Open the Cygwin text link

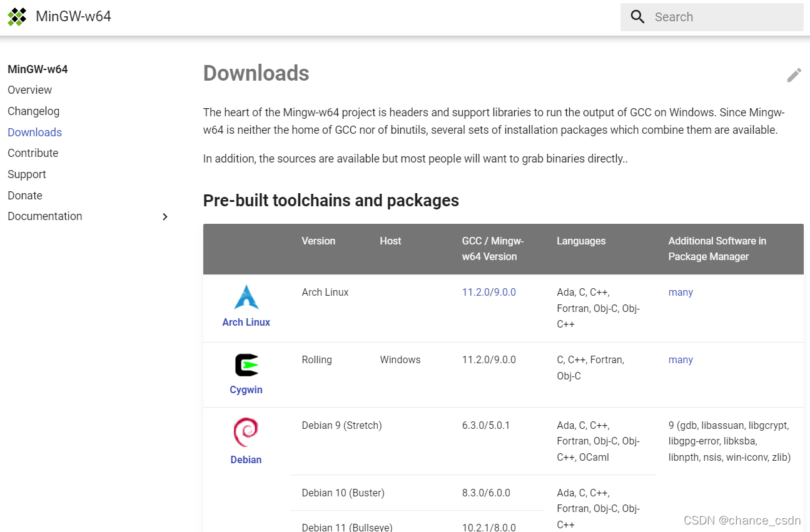246,390
